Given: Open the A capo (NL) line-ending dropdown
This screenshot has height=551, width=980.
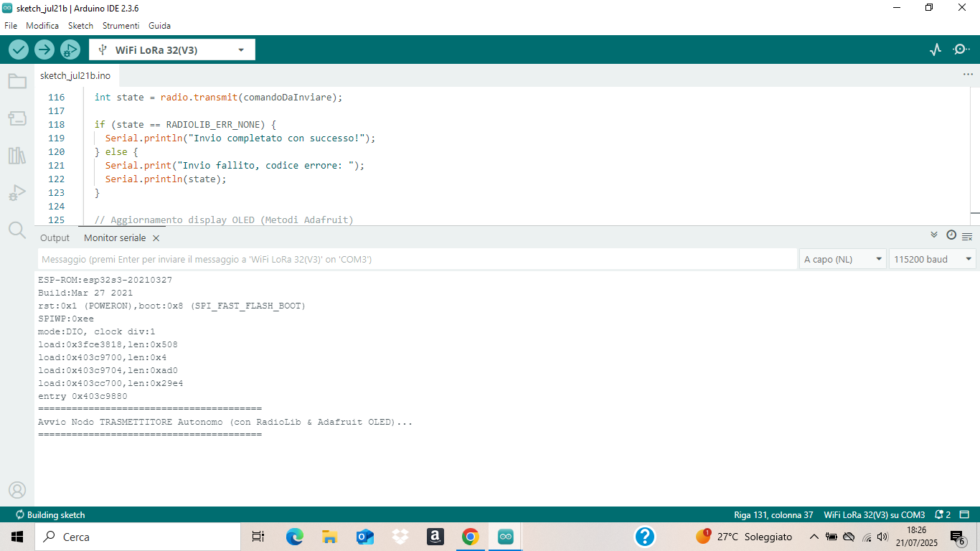Looking at the screenshot, I should coord(843,259).
